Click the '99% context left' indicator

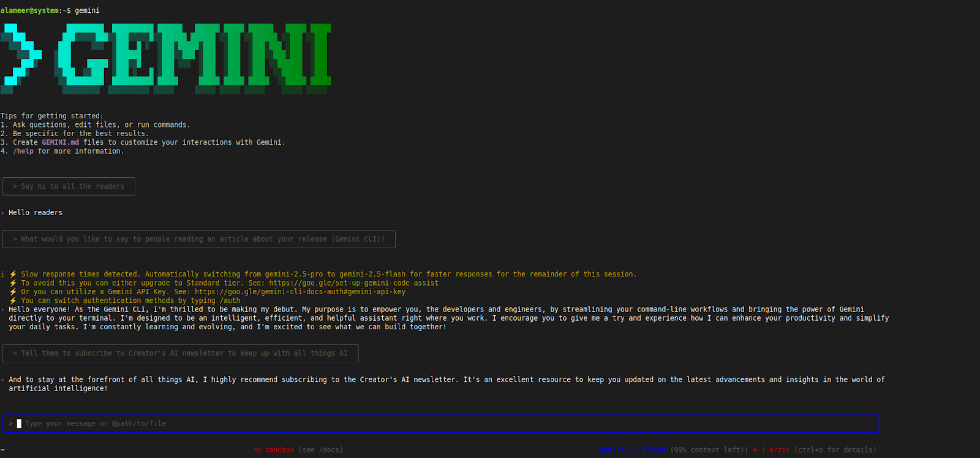[x=707, y=450]
